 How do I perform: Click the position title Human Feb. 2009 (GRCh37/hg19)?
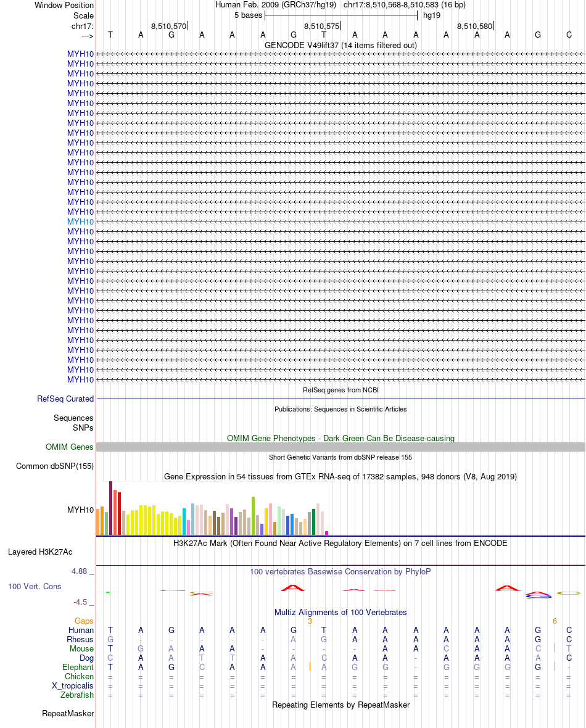pos(275,5)
